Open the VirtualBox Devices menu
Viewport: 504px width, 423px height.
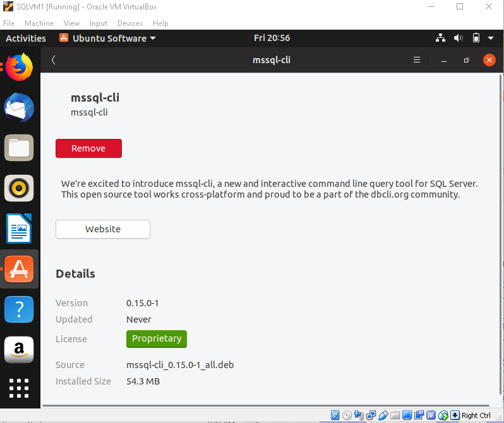click(130, 23)
